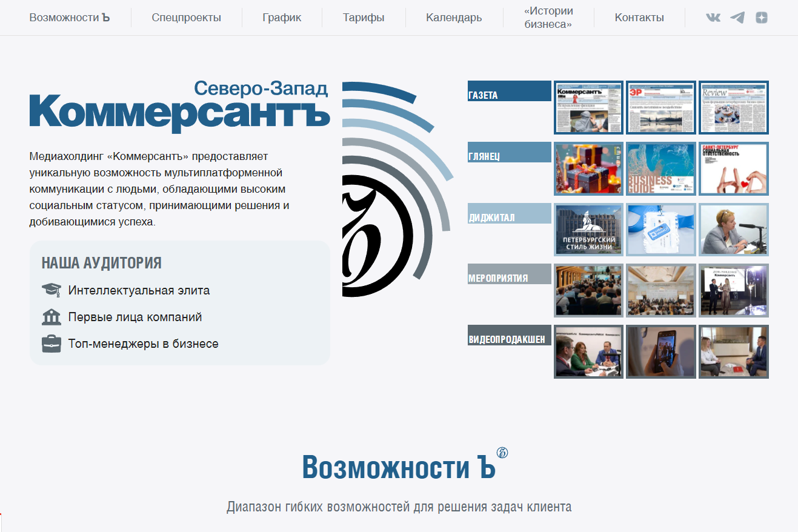Click the small Ъ emblem above Возможности heading
The width and height of the screenshot is (798, 532).
(501, 452)
